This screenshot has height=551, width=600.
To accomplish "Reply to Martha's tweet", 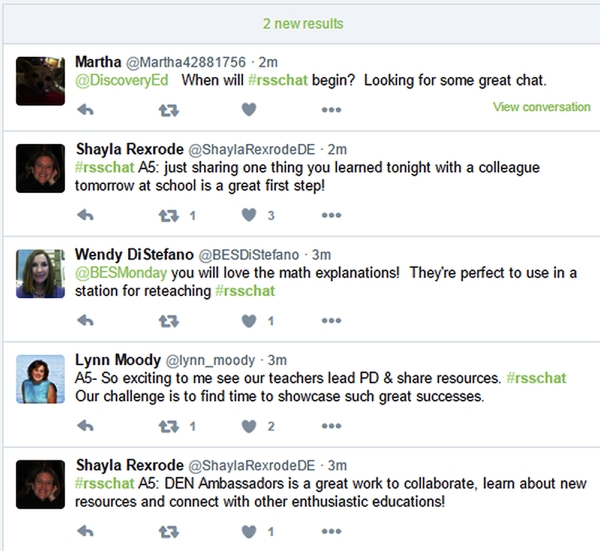I will coord(85,108).
